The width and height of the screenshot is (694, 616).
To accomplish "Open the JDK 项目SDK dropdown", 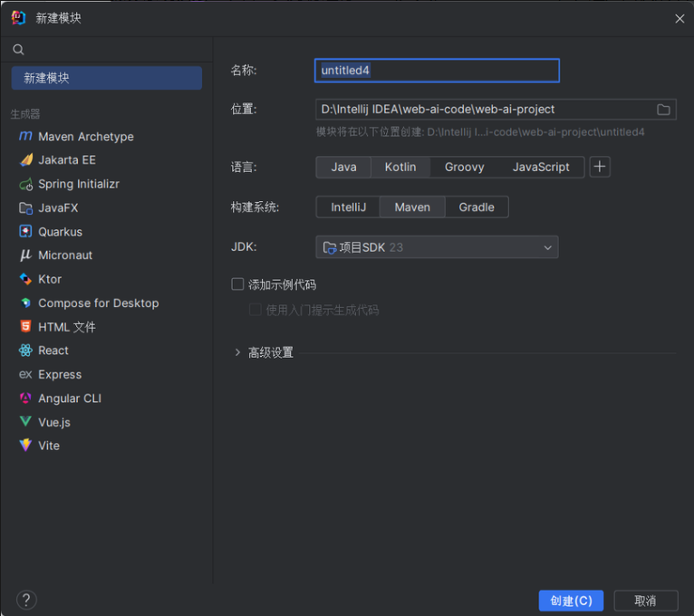I will (x=437, y=247).
